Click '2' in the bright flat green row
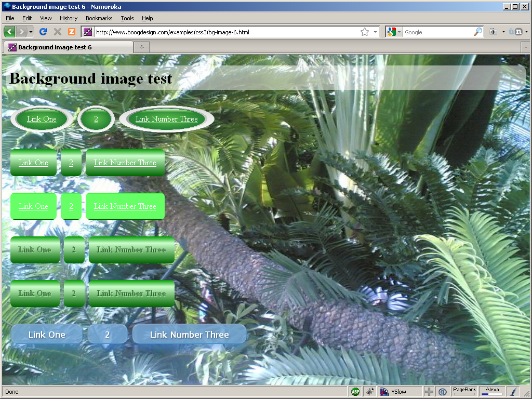 [x=71, y=206]
